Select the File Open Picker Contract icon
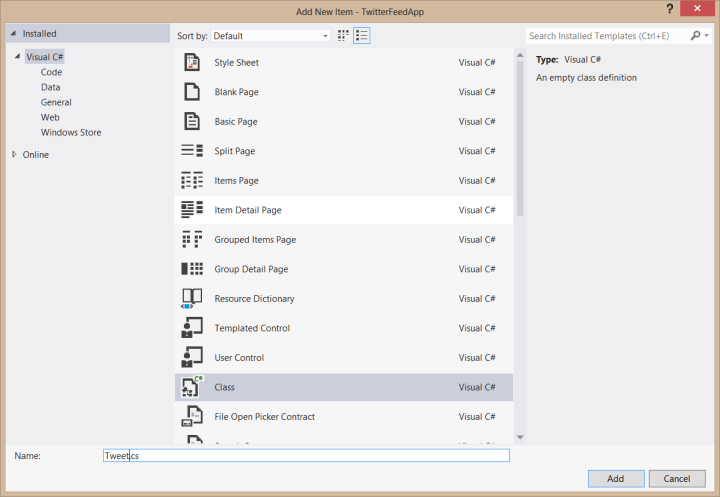The image size is (720, 497). pos(192,417)
